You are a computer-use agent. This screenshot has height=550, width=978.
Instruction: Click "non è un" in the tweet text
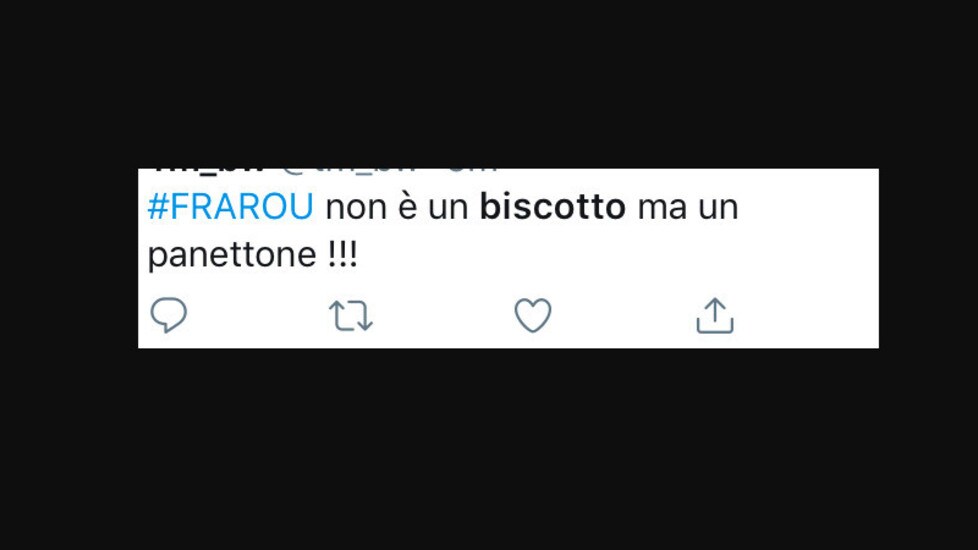coord(397,206)
